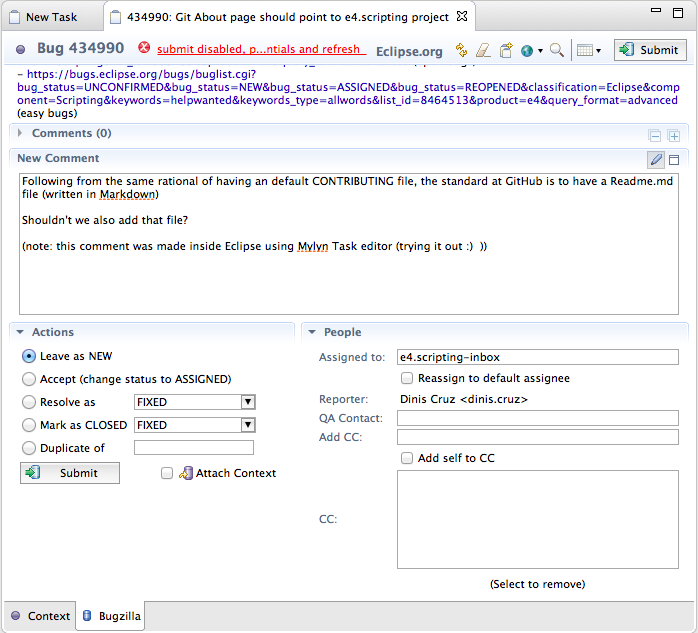Image resolution: width=698 pixels, height=633 pixels.
Task: Maximize the New Comment section icon
Action: tap(674, 160)
